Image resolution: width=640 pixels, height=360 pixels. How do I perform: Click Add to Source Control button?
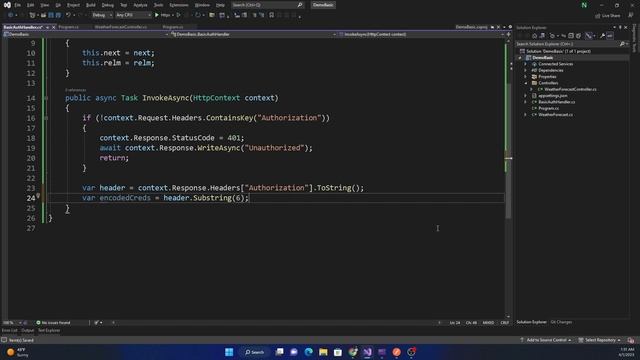[x=546, y=340]
